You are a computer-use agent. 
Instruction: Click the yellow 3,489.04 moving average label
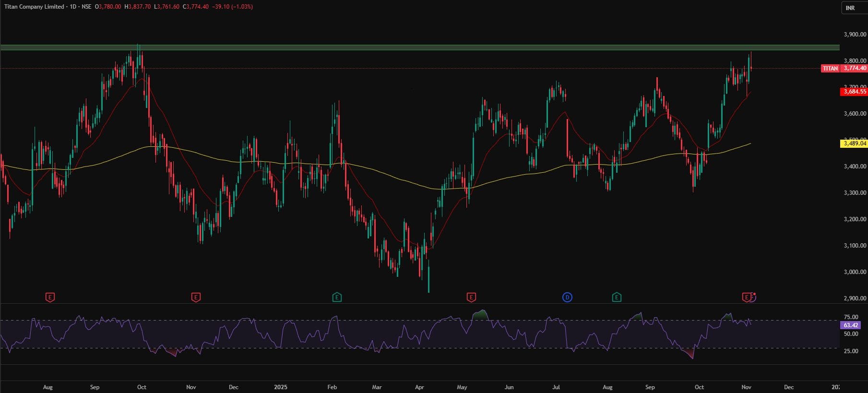[854, 143]
